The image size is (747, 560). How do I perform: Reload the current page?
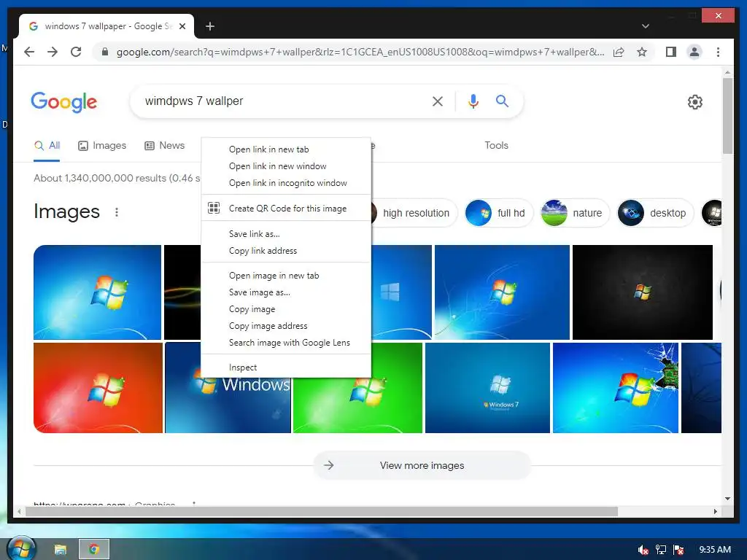point(76,52)
